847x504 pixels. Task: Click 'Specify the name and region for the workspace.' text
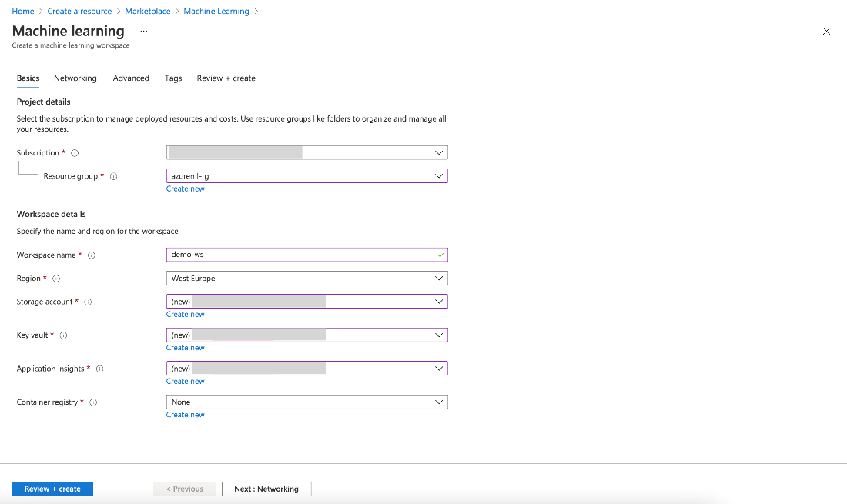point(99,232)
